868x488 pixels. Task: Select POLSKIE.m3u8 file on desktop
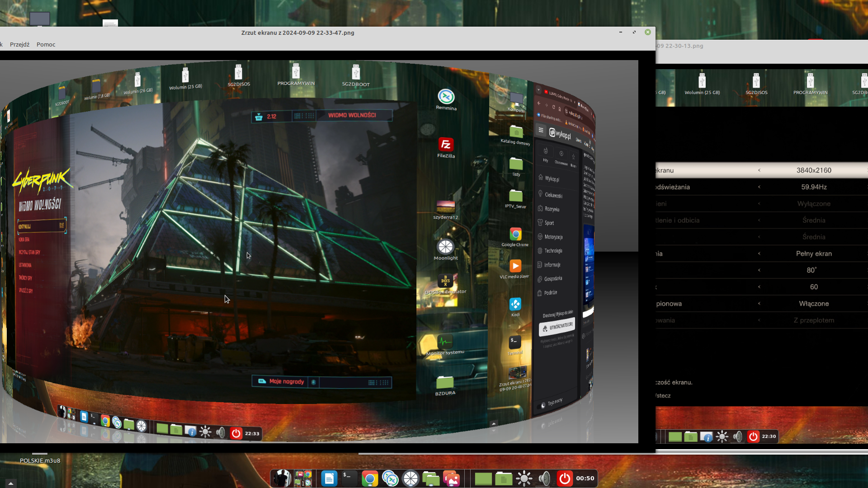pos(40,460)
